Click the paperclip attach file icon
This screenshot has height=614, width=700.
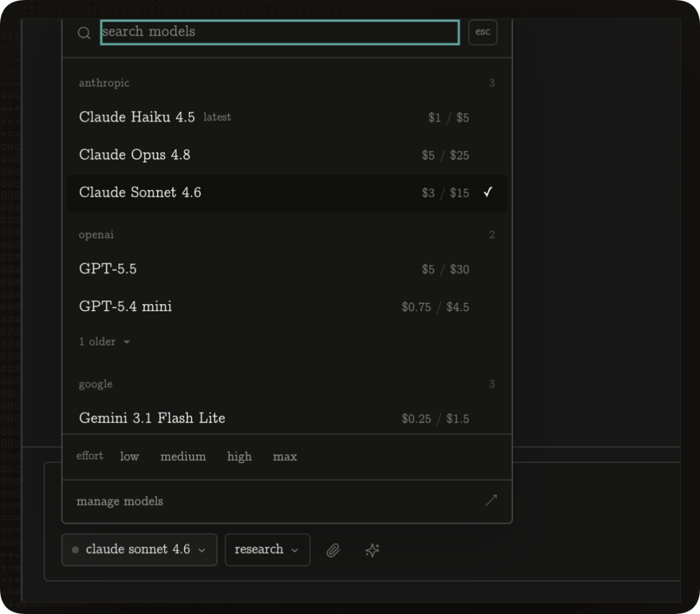click(333, 550)
